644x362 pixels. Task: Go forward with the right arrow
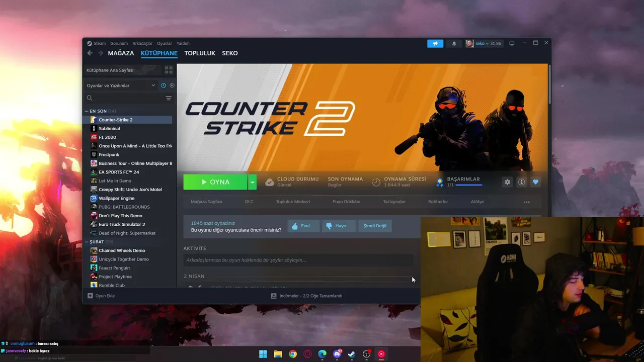tap(101, 53)
